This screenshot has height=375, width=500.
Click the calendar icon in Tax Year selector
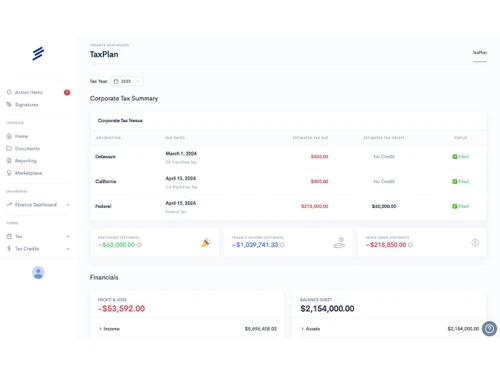(116, 81)
